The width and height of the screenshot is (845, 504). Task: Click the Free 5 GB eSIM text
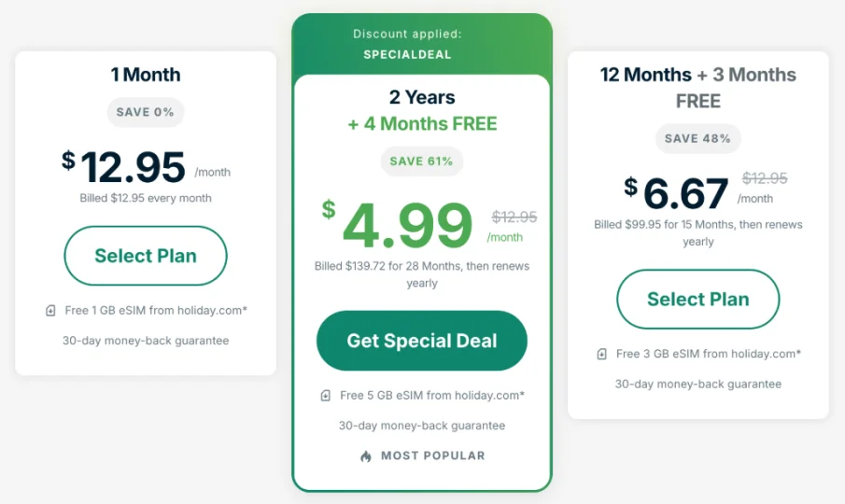(x=432, y=395)
